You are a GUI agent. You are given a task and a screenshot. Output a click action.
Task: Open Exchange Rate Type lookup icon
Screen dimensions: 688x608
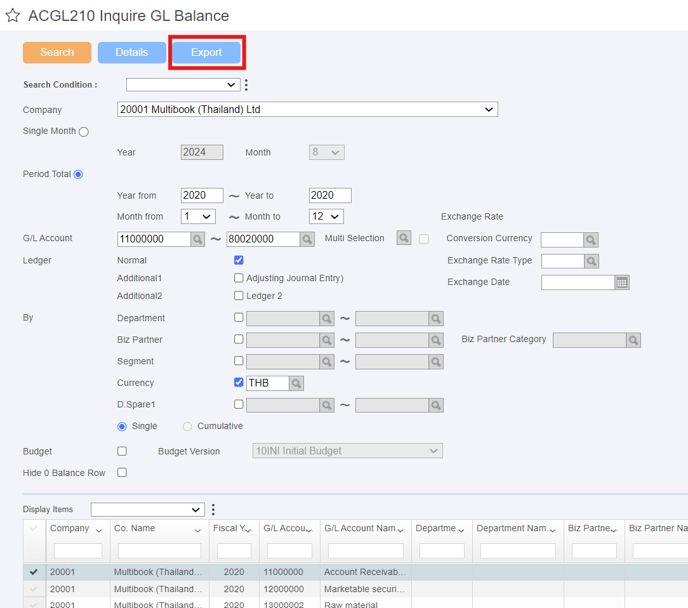591,261
